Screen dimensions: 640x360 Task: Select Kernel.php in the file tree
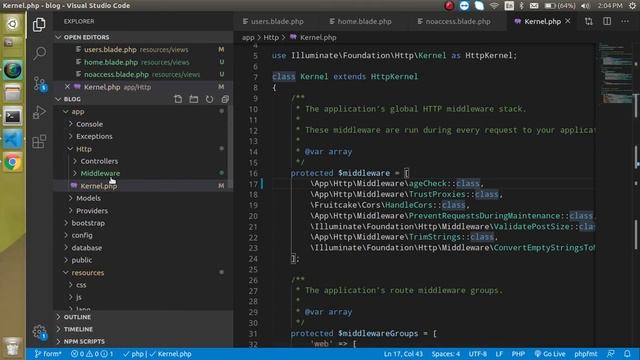(x=98, y=186)
